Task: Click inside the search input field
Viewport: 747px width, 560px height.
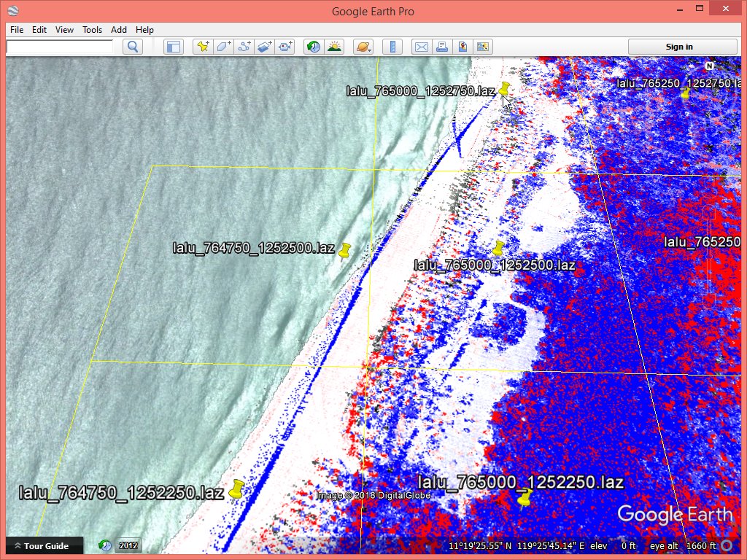Action: (60, 47)
